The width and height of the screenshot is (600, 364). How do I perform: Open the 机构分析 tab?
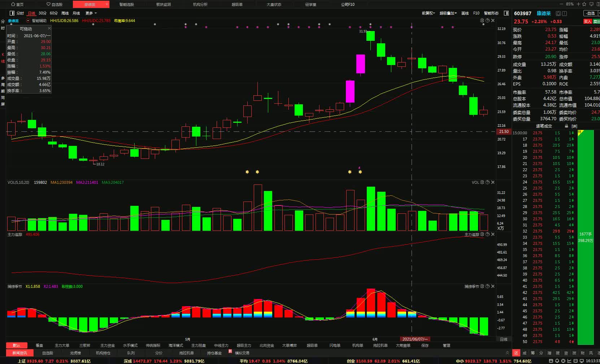[x=200, y=4]
